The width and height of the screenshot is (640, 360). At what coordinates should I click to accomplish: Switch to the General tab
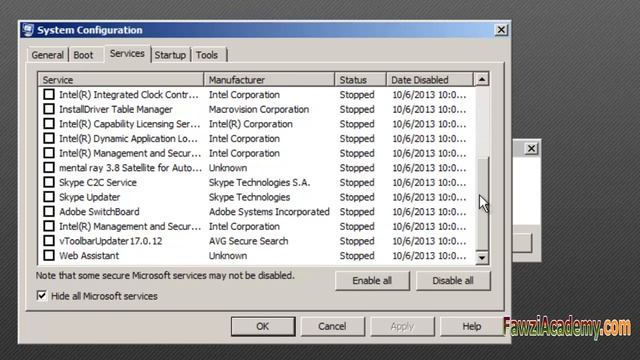pyautogui.click(x=47, y=55)
